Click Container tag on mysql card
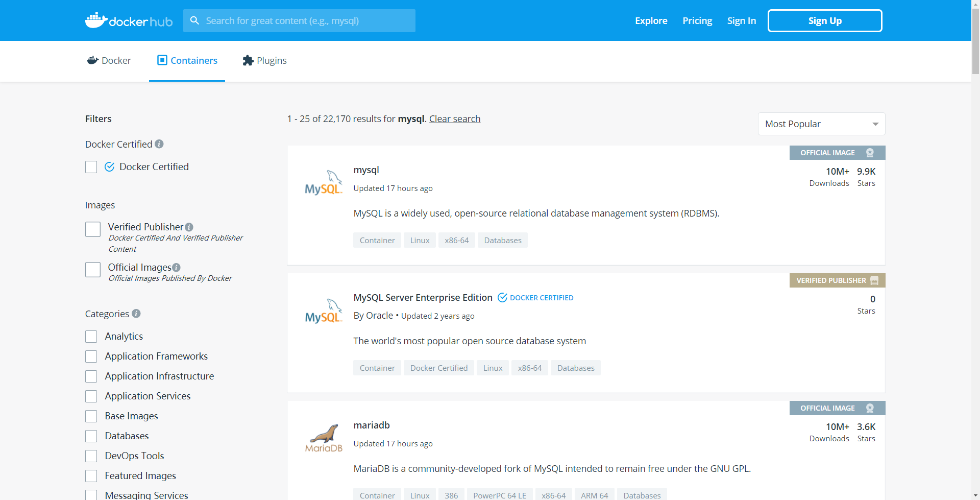The width and height of the screenshot is (980, 500). pyautogui.click(x=377, y=240)
